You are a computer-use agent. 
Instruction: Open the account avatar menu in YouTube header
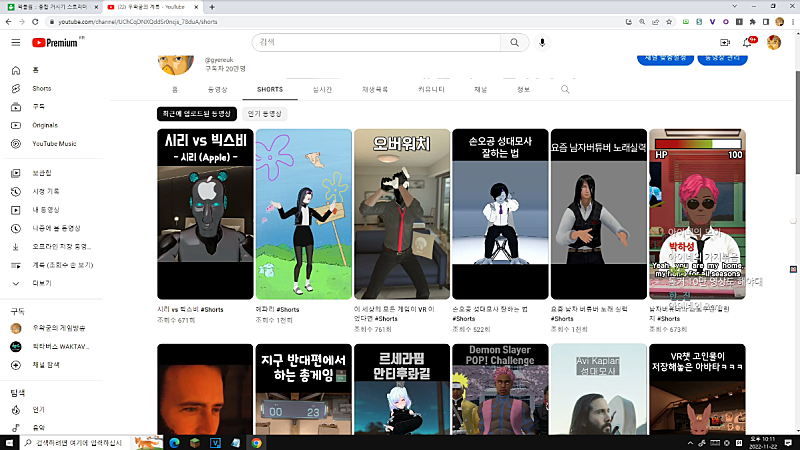pyautogui.click(x=774, y=42)
